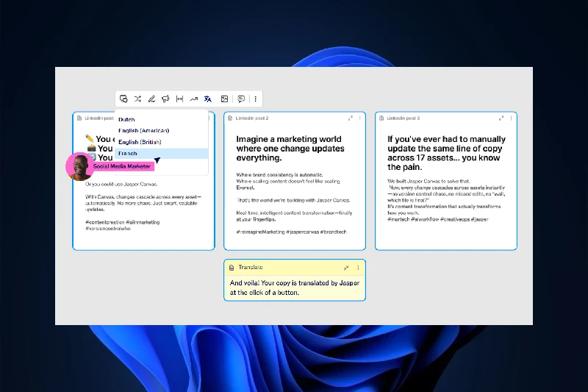Viewport: 588px width, 392px height.
Task: Collapse the yellow Translate note card
Action: point(346,268)
